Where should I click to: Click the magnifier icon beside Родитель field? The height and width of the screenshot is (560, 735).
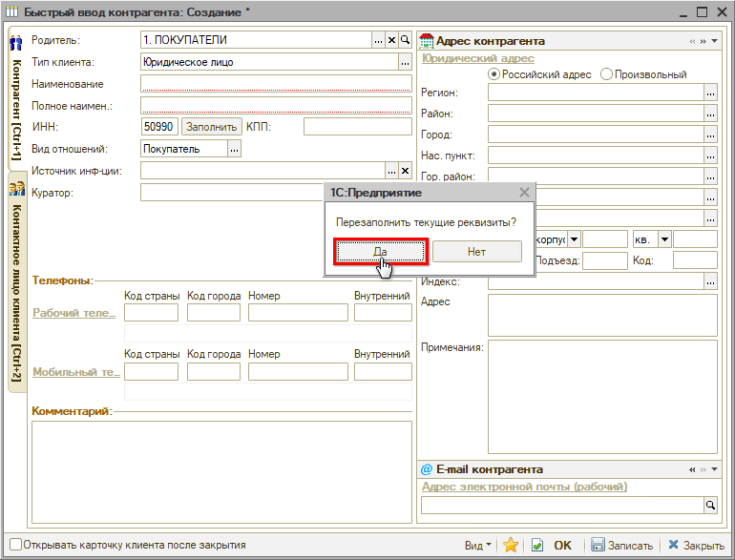pos(405,41)
